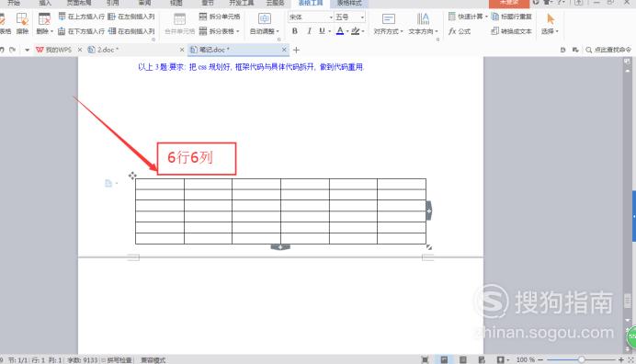Open the View (视图) ribbon tab

coord(176,4)
